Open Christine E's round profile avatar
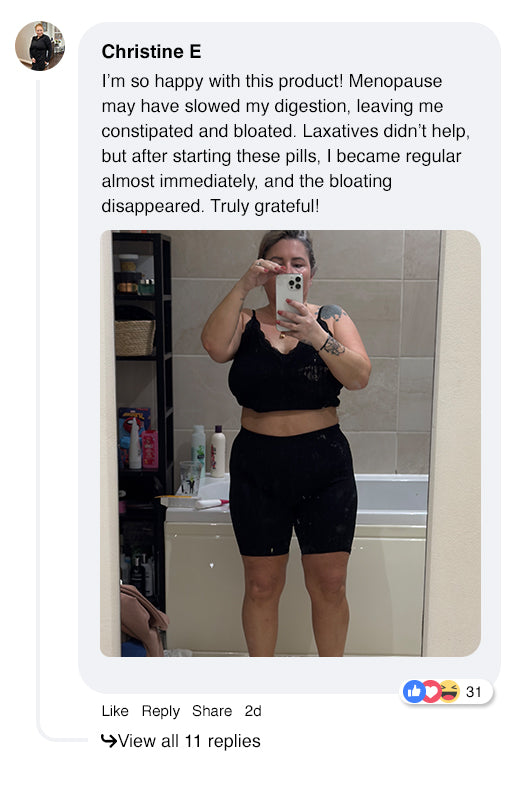Viewport: 516px width, 786px height. [x=40, y=46]
